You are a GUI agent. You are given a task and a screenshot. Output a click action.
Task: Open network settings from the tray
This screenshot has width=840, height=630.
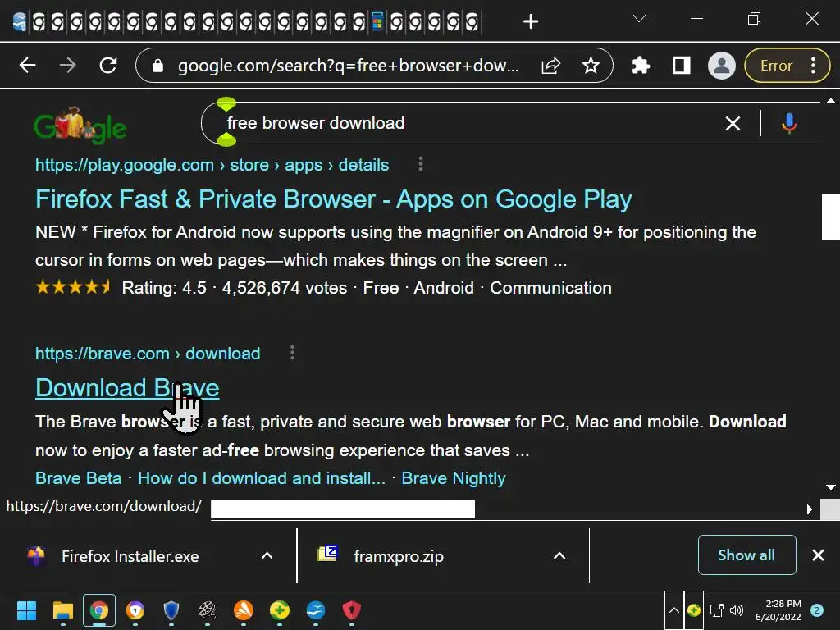pos(717,610)
